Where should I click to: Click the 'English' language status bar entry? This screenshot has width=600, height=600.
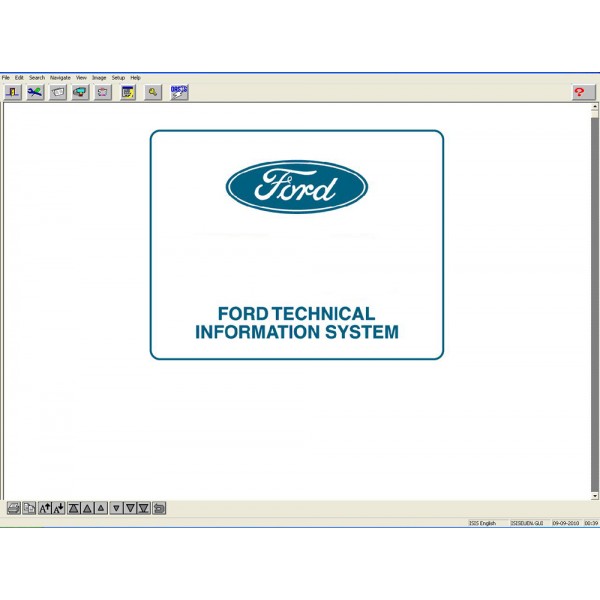[x=488, y=523]
